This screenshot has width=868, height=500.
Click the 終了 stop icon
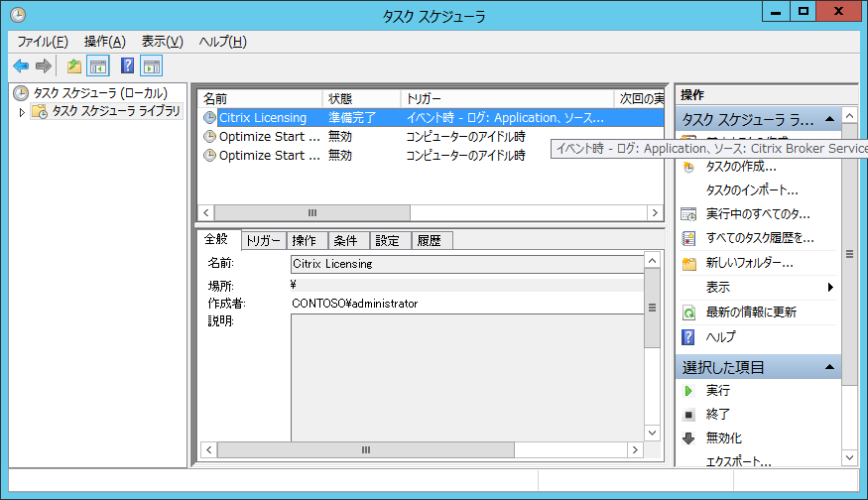click(688, 414)
